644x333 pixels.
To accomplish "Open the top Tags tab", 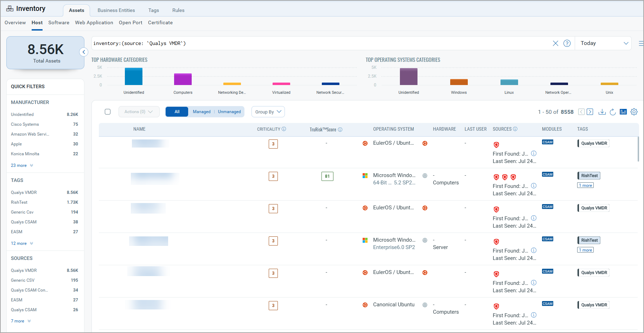I will [154, 10].
